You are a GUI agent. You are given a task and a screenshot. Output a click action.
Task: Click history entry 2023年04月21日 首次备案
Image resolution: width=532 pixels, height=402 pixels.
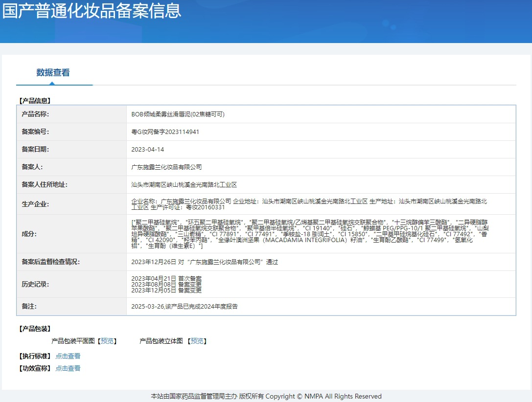(x=166, y=278)
